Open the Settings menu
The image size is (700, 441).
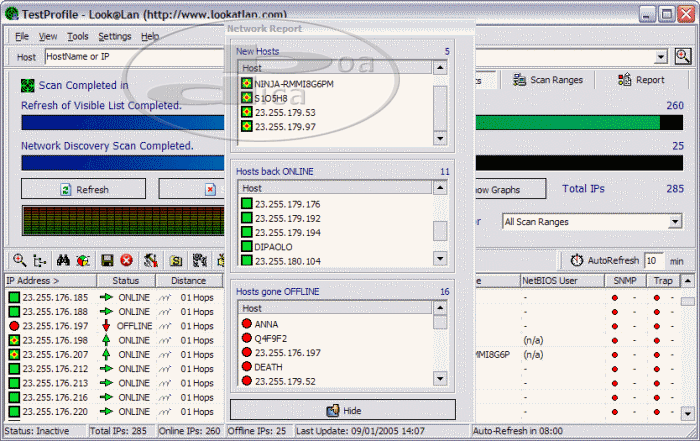(x=114, y=36)
